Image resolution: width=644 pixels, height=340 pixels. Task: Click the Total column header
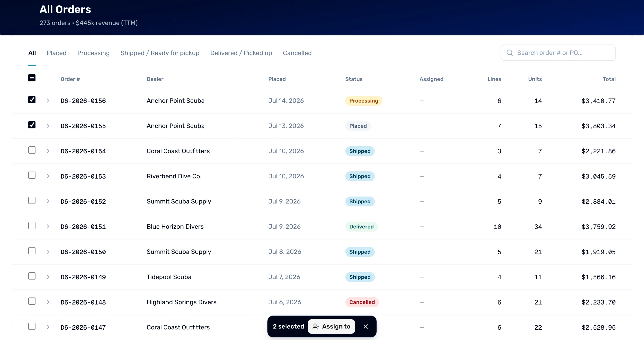609,79
